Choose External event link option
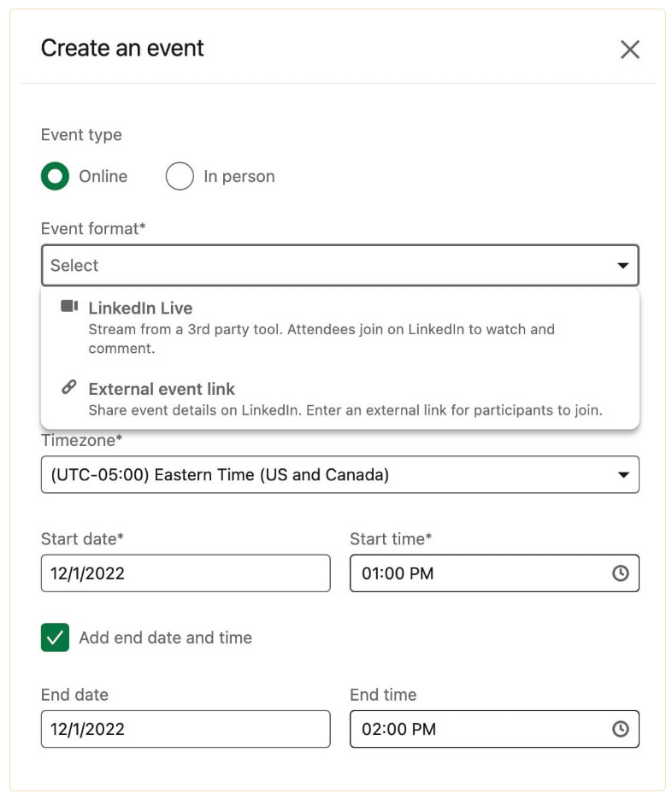 [x=162, y=389]
